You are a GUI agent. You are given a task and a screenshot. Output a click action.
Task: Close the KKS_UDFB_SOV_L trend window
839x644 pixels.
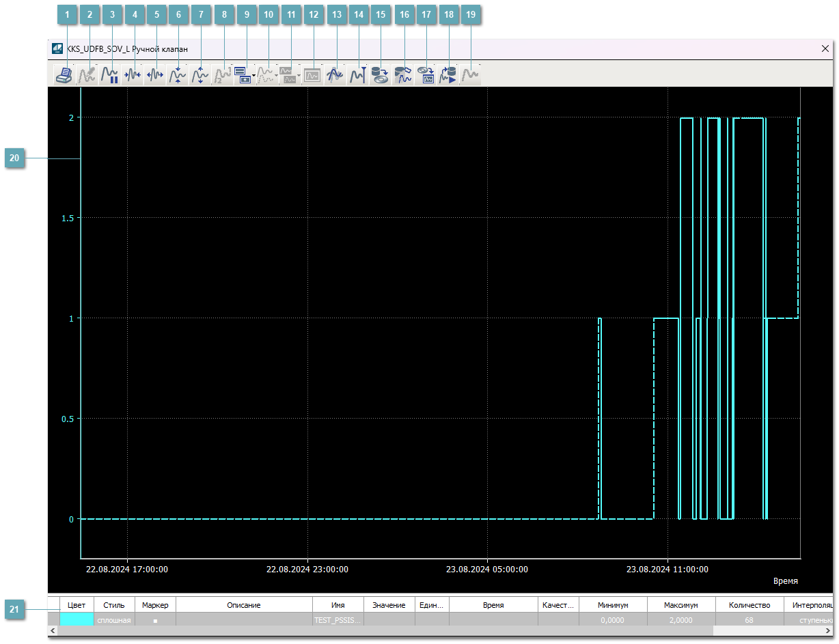825,49
